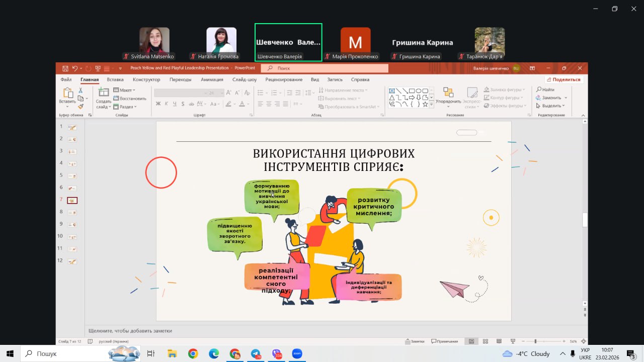Image resolution: width=644 pixels, height=362 pixels.
Task: Click the Cut scissors icon
Action: [x=80, y=90]
